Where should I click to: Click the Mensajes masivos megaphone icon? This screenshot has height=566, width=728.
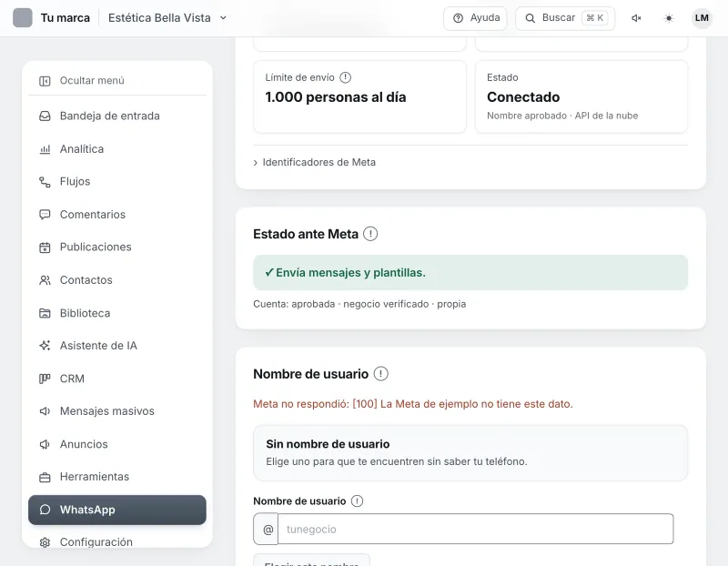point(45,411)
